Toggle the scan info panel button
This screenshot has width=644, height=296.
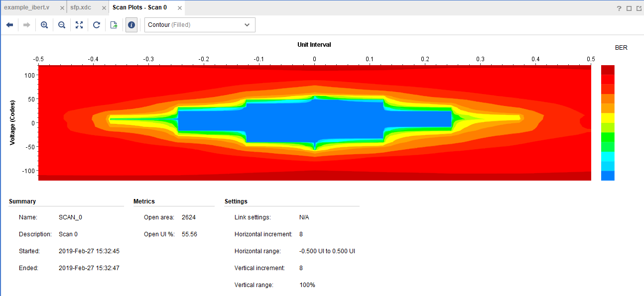coord(131,25)
